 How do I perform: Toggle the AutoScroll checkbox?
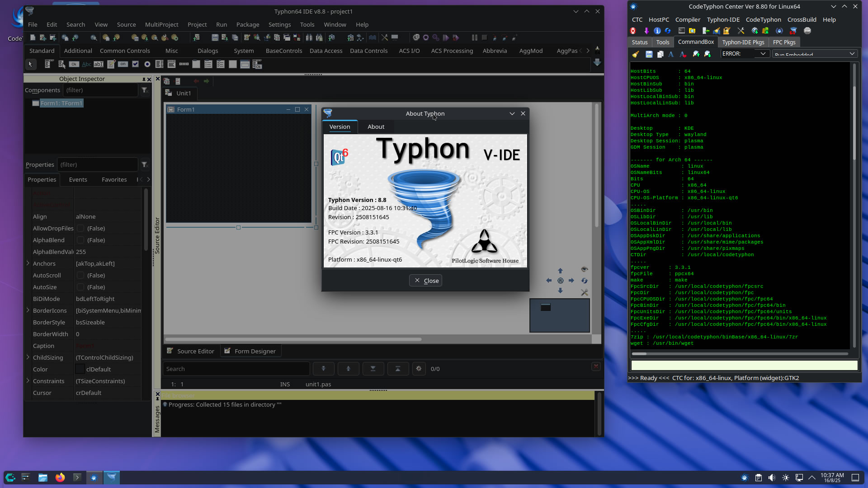tap(80, 275)
